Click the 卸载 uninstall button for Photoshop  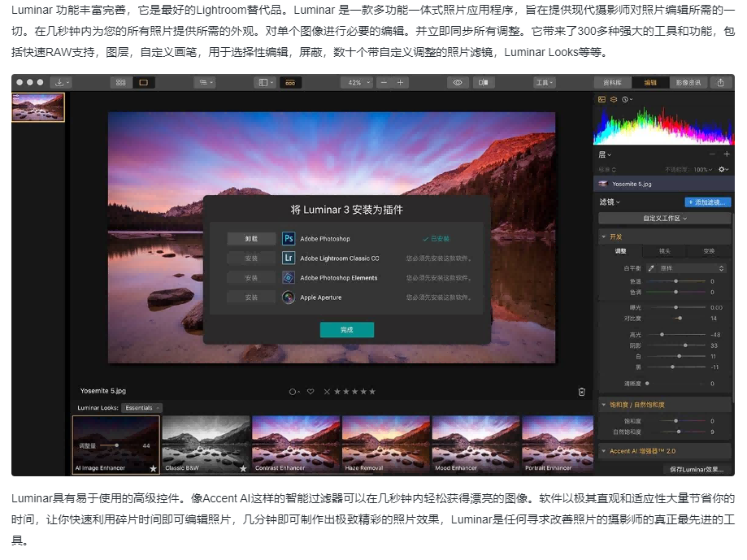coord(251,239)
